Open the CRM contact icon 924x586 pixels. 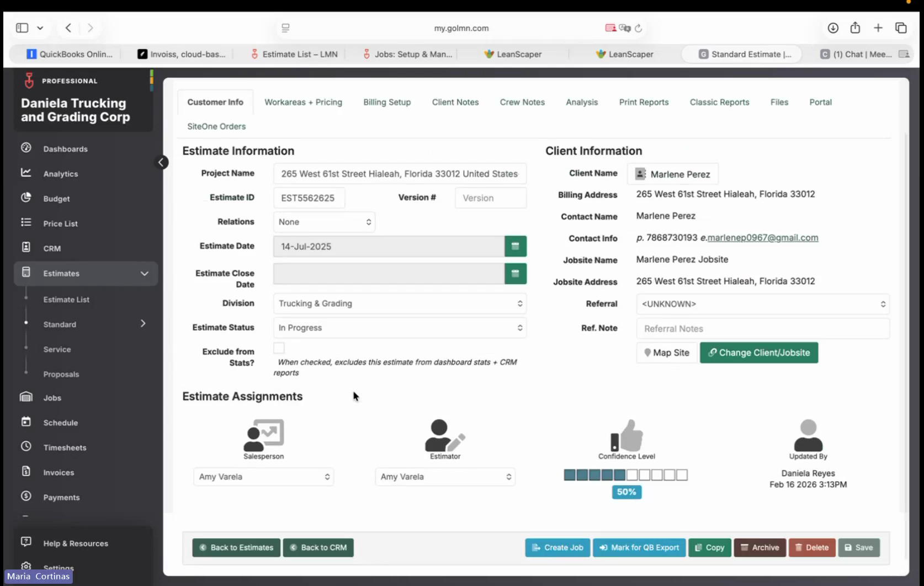click(26, 247)
